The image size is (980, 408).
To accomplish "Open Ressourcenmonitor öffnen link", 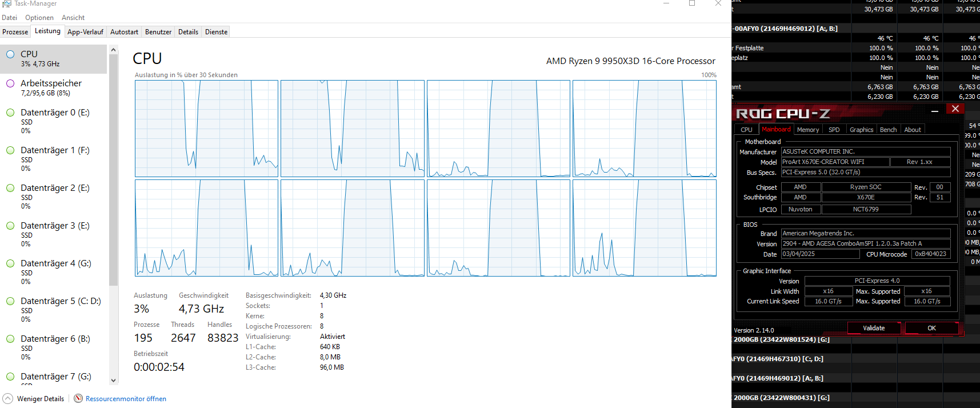I will tap(126, 399).
